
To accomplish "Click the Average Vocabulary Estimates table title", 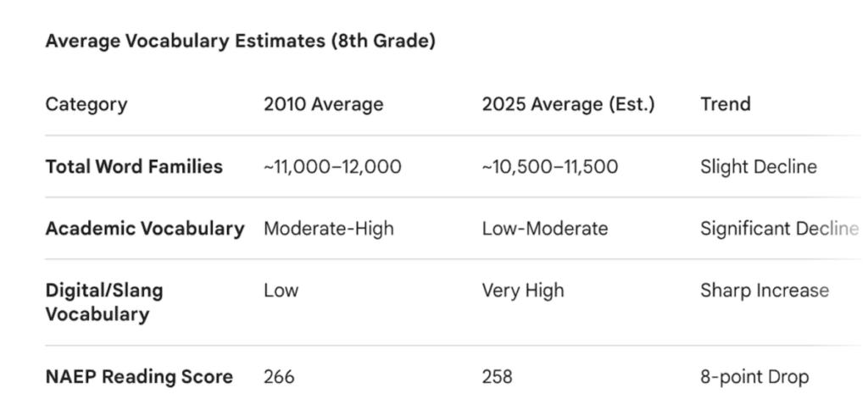I will tap(240, 41).
